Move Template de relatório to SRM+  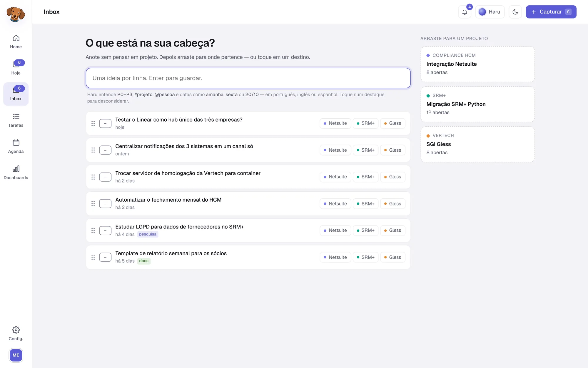pyautogui.click(x=365, y=257)
